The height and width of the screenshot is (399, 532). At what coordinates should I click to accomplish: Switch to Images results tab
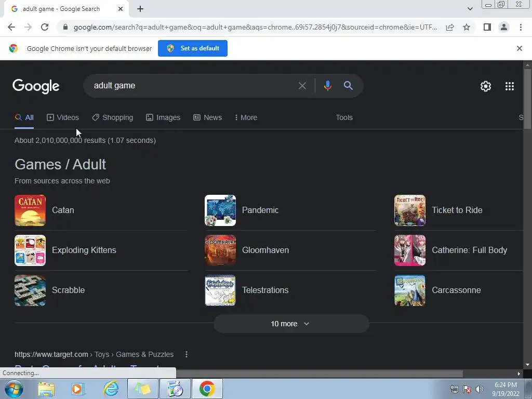pos(163,117)
